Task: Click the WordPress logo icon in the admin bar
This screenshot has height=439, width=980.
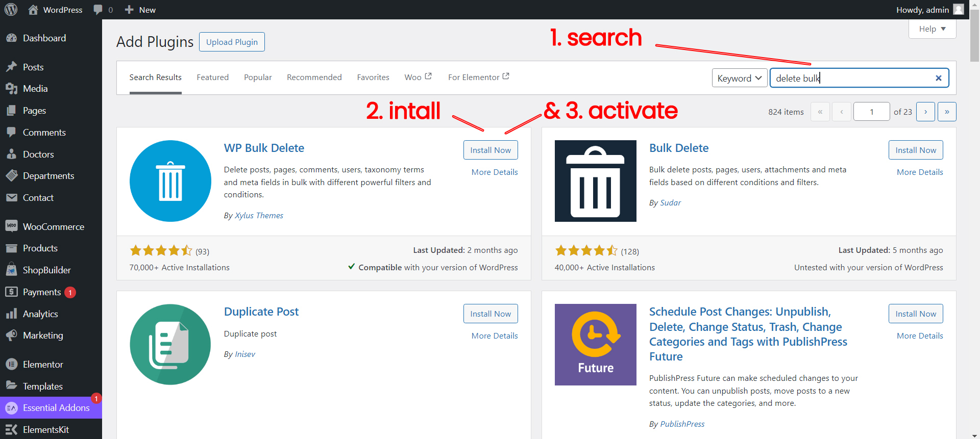Action: pos(11,10)
